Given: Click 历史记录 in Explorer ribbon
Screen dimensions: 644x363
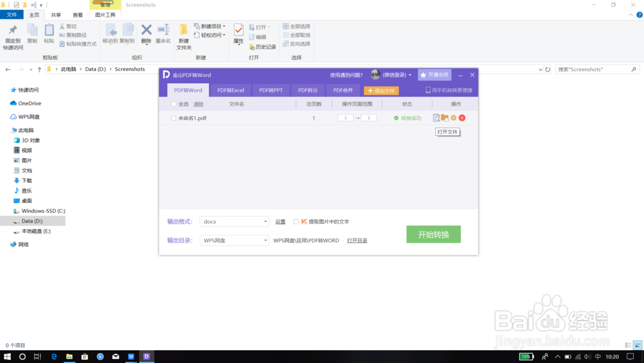Looking at the screenshot, I should click(x=263, y=47).
